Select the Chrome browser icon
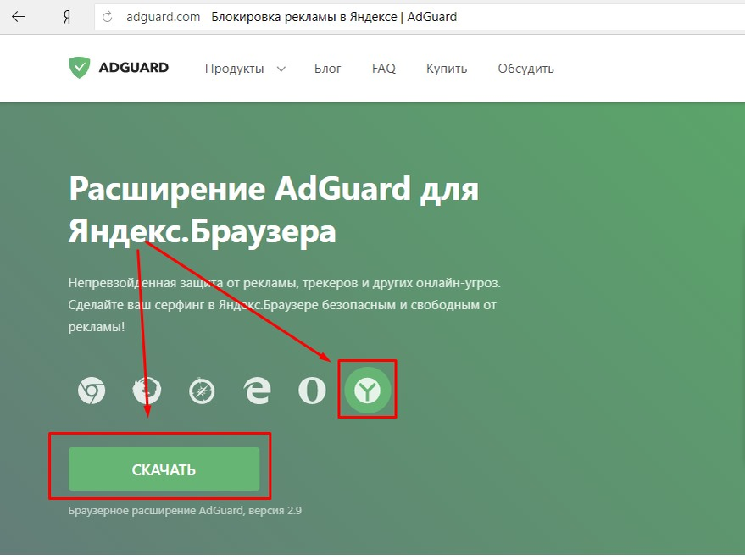This screenshot has height=560, width=745. [x=92, y=391]
